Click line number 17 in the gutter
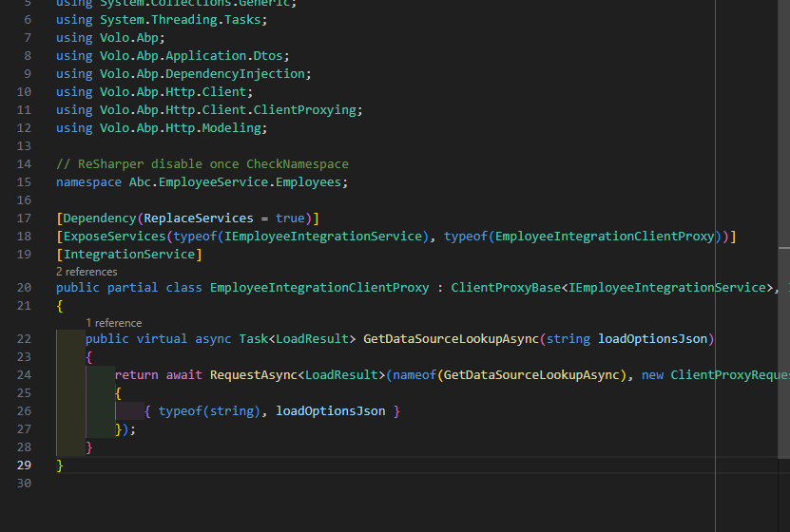Image resolution: width=790 pixels, height=532 pixels. (24, 218)
